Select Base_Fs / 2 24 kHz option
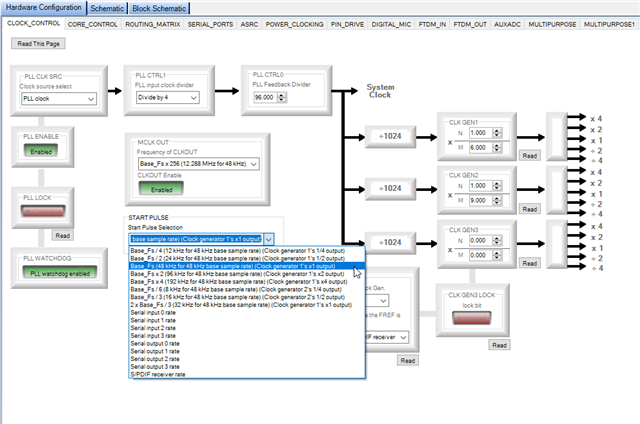 (247, 258)
